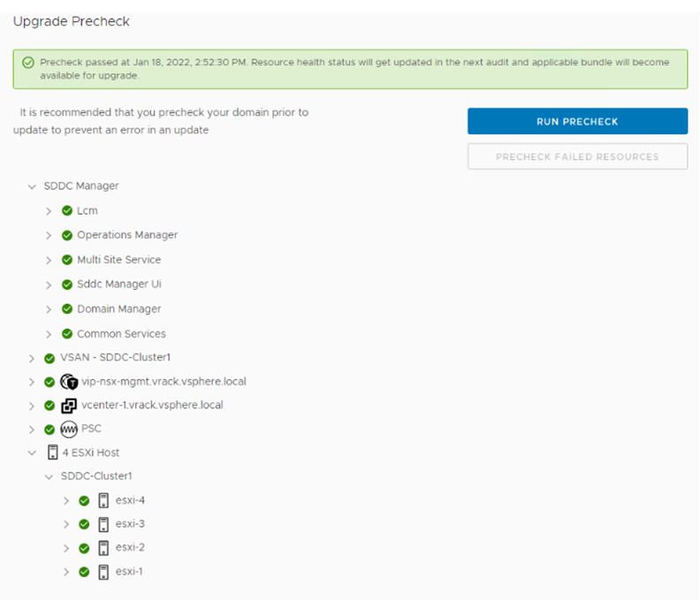Expand the esxi-3 host details
This screenshot has height=600, width=700.
click(66, 524)
